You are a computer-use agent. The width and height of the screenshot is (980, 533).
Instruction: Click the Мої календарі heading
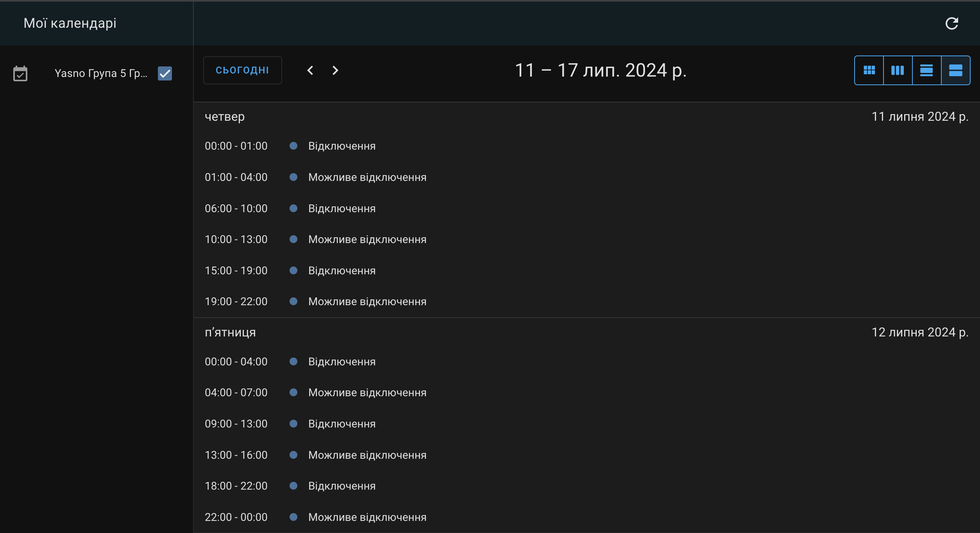coord(70,23)
